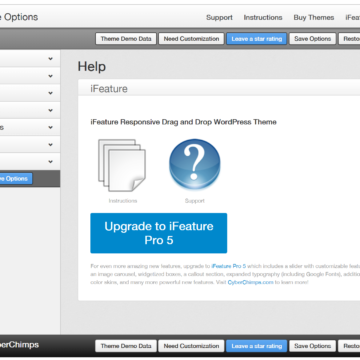Expand the topmost sidebar section chevron
The height and width of the screenshot is (360, 360).
[x=50, y=59]
